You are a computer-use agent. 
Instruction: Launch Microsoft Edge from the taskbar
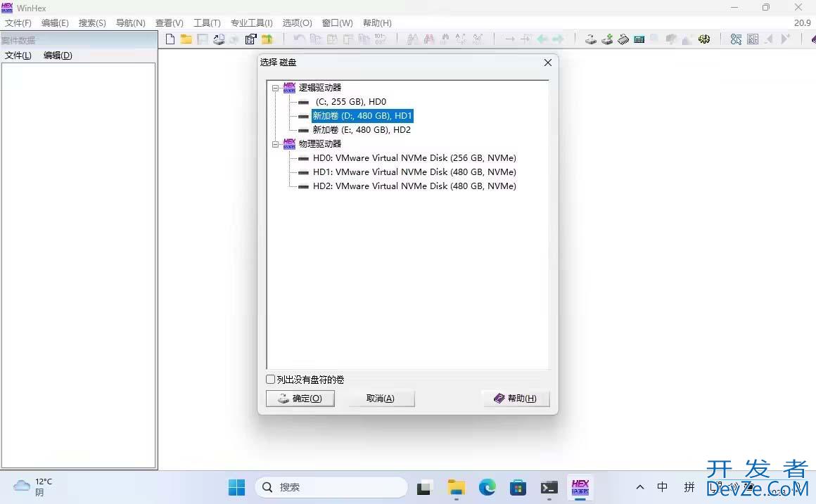(x=487, y=487)
